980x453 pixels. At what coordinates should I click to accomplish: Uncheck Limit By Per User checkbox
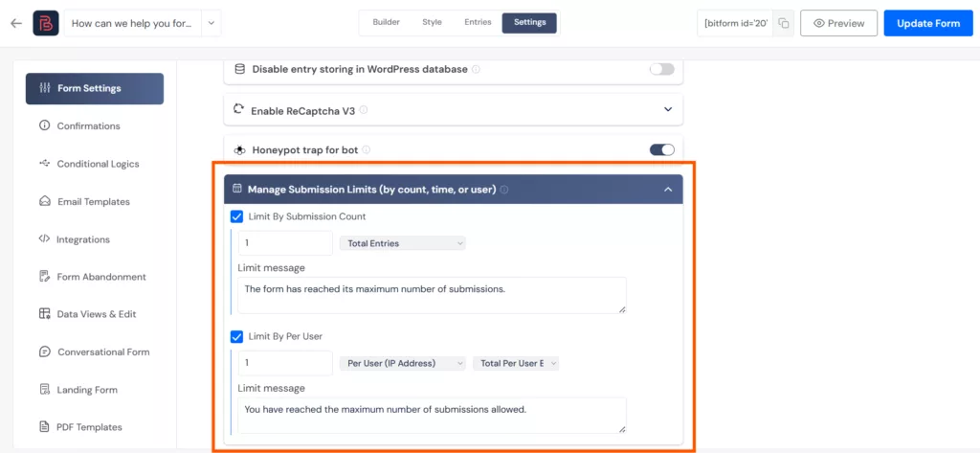237,336
